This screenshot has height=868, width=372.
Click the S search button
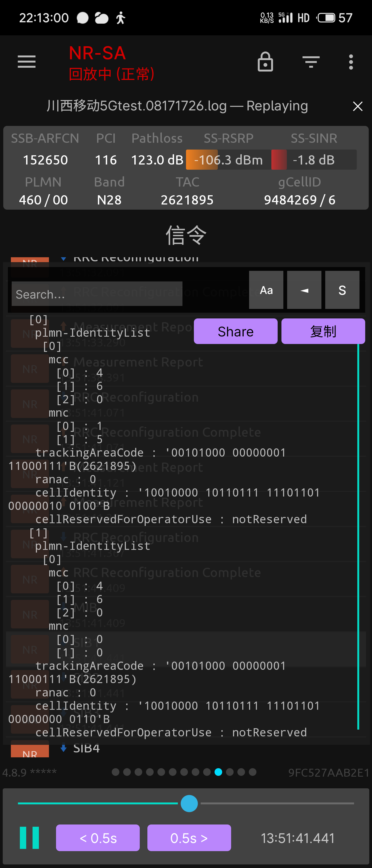[342, 290]
